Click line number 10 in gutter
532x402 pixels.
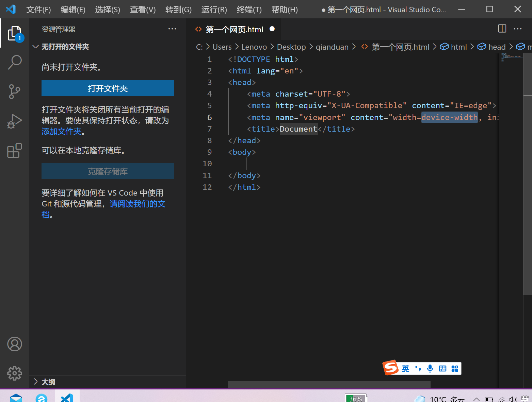pos(207,164)
